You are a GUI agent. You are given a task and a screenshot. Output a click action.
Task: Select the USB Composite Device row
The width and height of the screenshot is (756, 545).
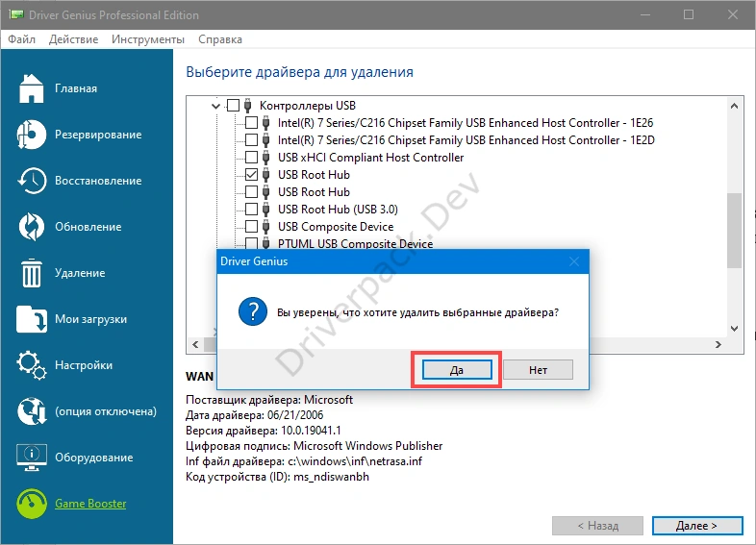point(336,227)
